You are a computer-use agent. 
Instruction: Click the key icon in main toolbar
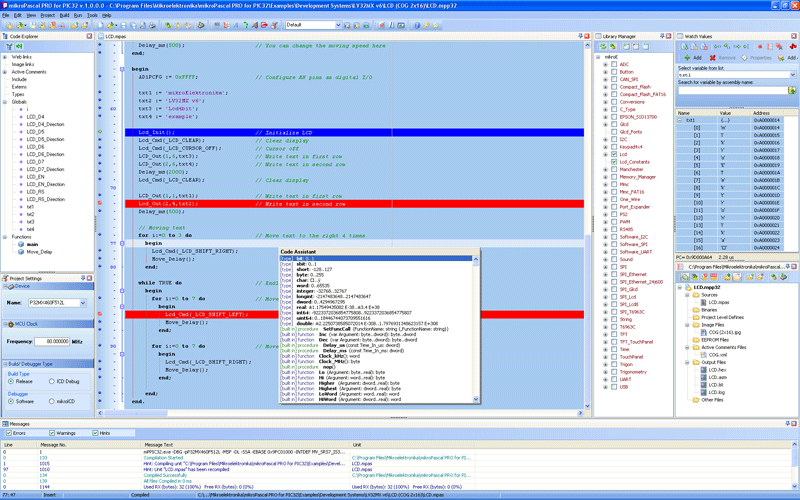point(425,25)
